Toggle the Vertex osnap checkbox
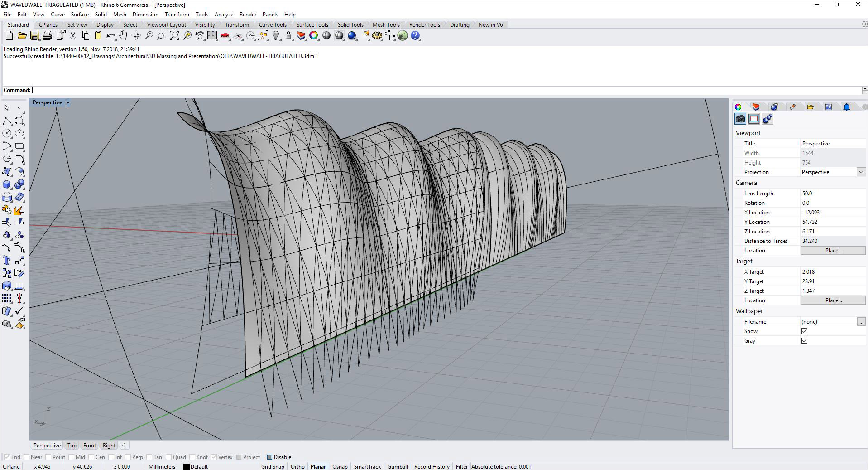The height and width of the screenshot is (470, 868). [x=214, y=457]
